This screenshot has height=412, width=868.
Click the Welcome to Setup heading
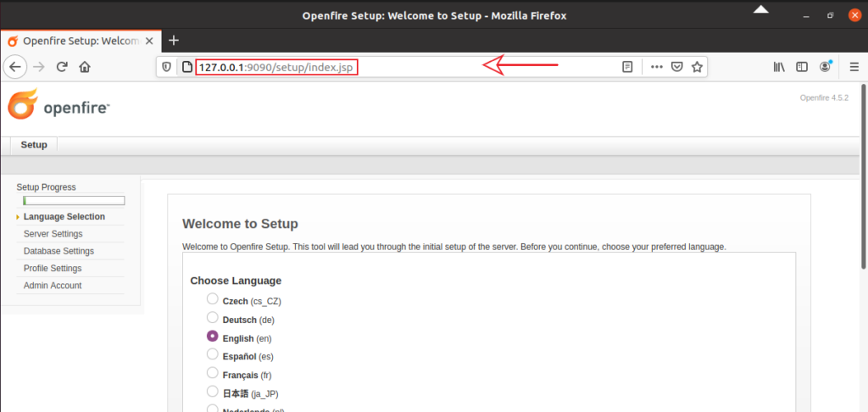coord(240,224)
